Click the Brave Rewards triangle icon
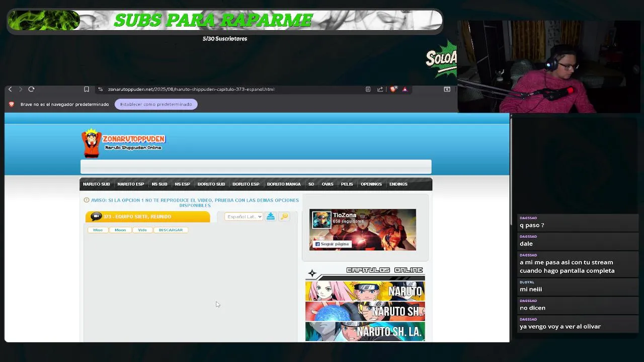 405,89
